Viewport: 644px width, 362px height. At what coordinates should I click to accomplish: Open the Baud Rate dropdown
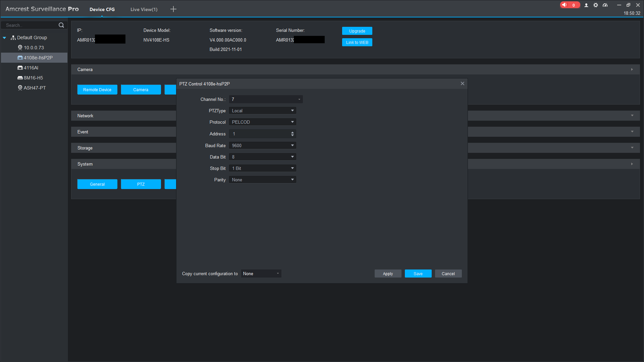[263, 145]
